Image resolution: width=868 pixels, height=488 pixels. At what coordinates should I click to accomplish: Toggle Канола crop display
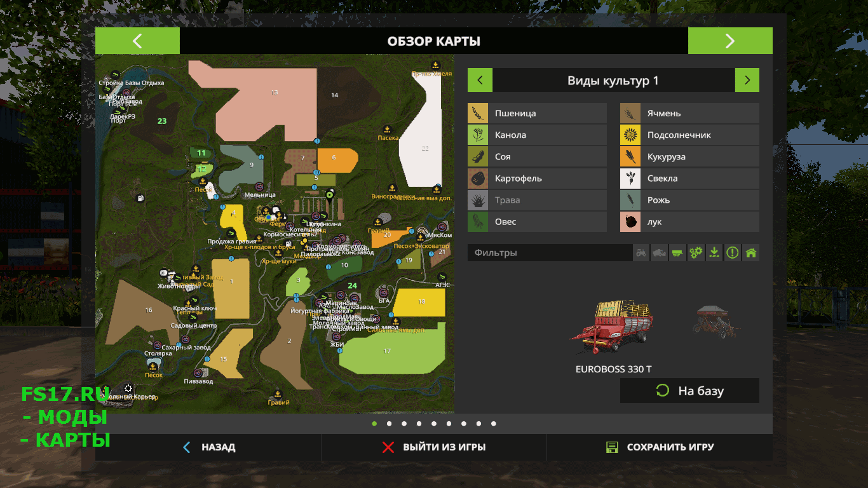538,135
